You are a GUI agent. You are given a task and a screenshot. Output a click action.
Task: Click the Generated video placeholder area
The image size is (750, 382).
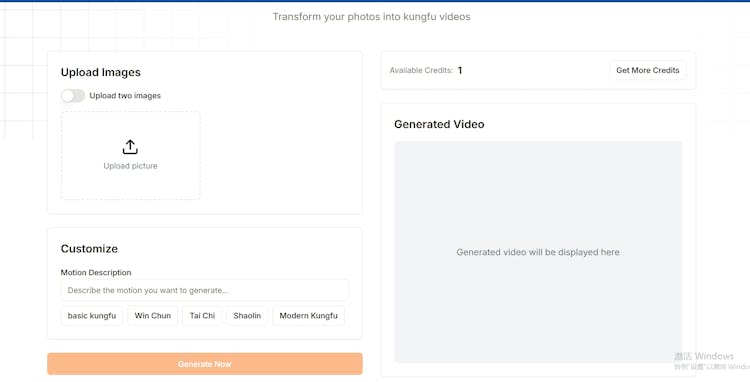pyautogui.click(x=538, y=252)
